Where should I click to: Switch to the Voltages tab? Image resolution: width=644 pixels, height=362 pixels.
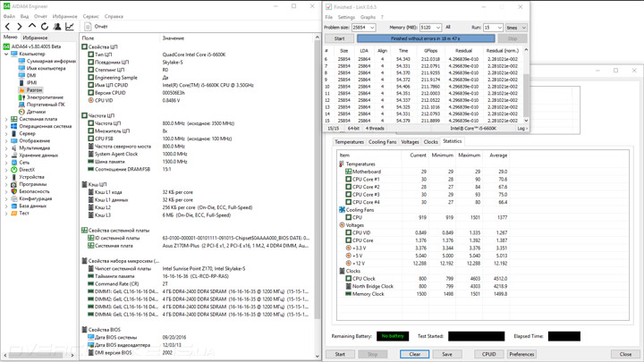[x=410, y=142]
